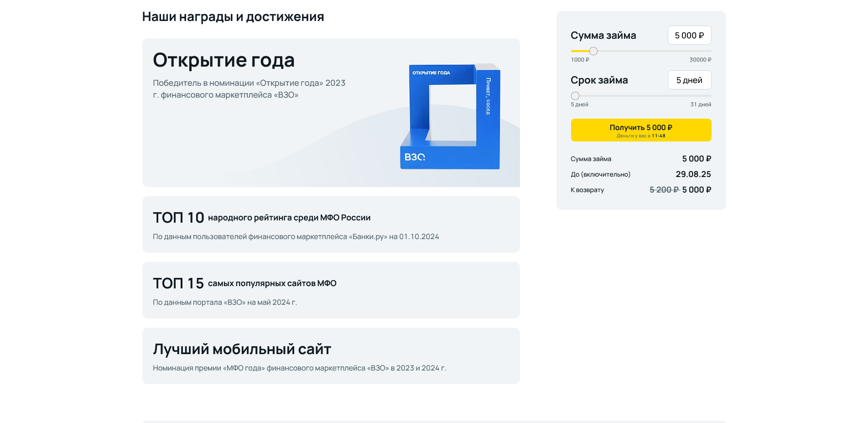Click the «К возврату» summary row

click(587, 190)
